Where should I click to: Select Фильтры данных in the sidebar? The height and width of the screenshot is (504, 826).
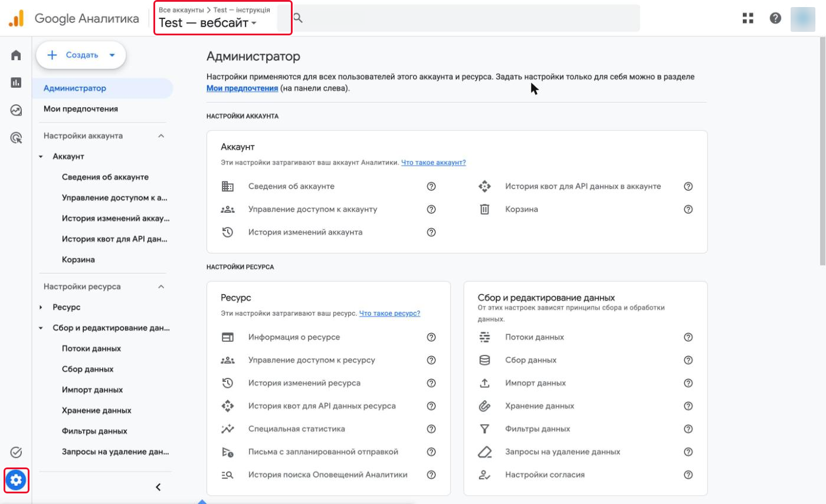(94, 431)
